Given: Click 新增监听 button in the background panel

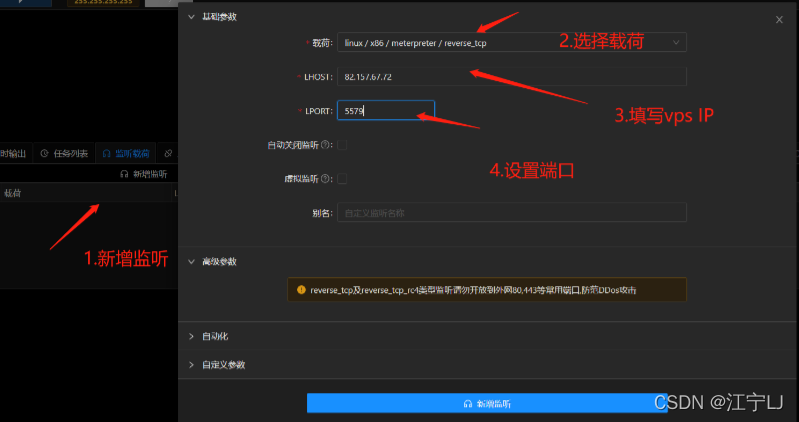Looking at the screenshot, I should (144, 174).
